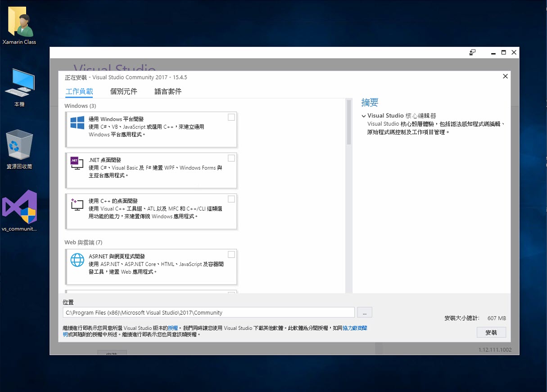547x392 pixels.
Task: Click the title text "正在安裝 - Visual Studio Community 2017 - 15.4.5"
Action: click(126, 77)
